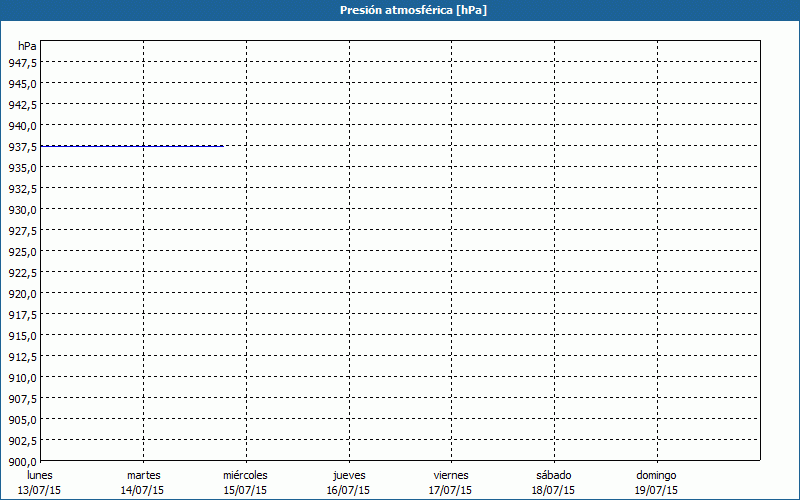The width and height of the screenshot is (800, 500).
Task: Click the 'domingo' day label
Action: [656, 475]
